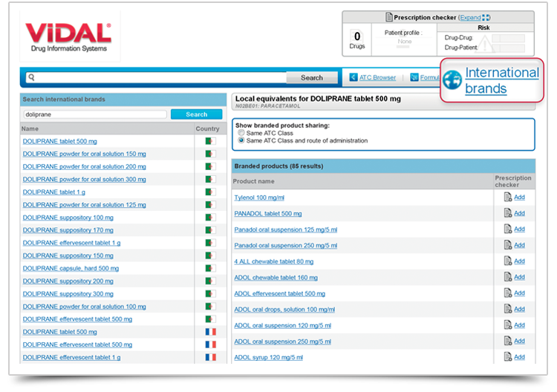Open PANADOL tablet 500 mg product page
The height and width of the screenshot is (392, 557).
pos(268,214)
